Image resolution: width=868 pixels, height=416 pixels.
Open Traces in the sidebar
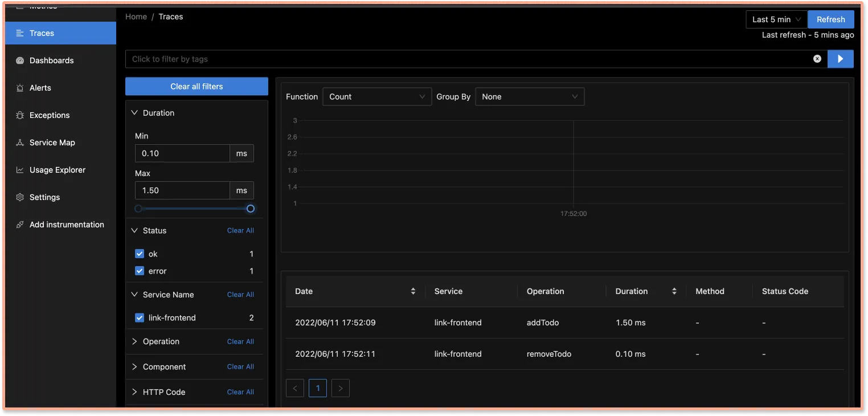tap(60, 33)
